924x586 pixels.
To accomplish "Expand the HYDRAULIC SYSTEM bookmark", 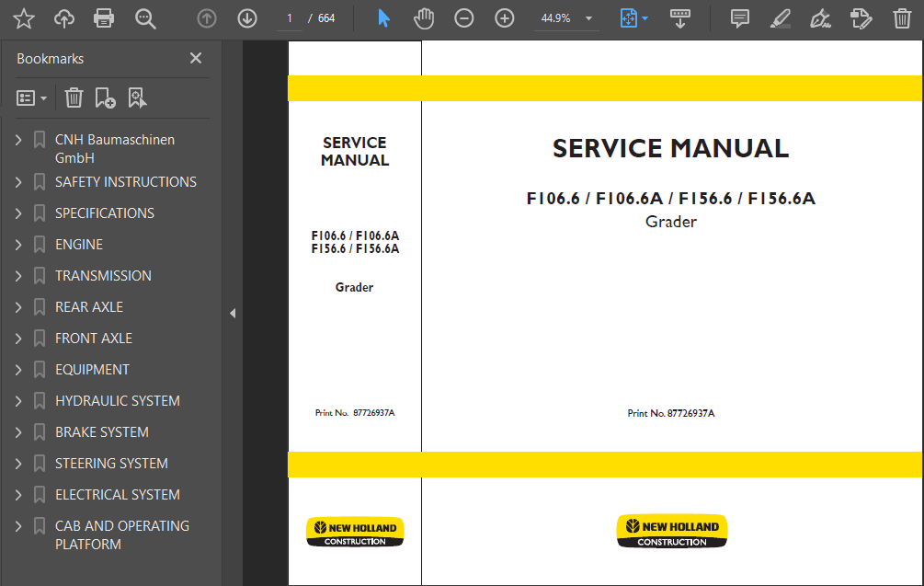I will tap(18, 401).
